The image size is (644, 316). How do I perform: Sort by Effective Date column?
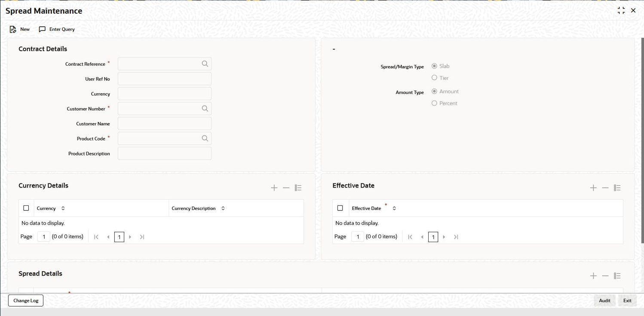pos(394,208)
